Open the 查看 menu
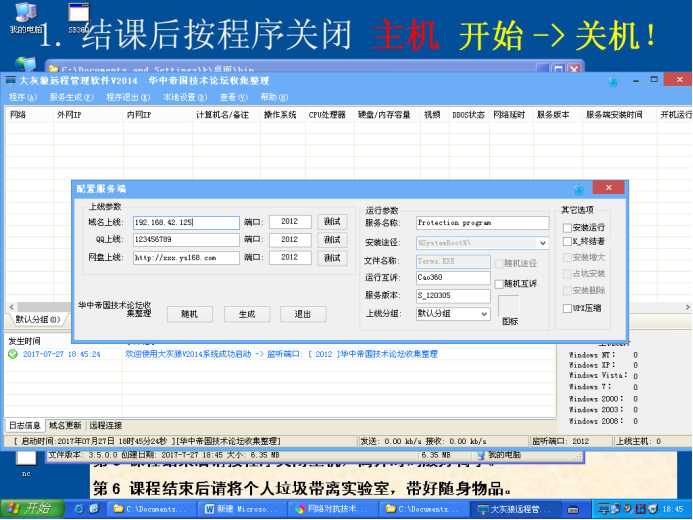 234,97
